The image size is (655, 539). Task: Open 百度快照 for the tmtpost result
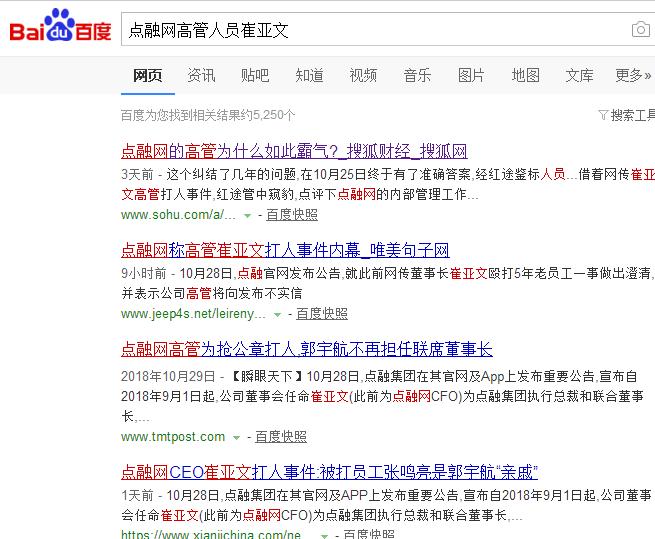281,437
